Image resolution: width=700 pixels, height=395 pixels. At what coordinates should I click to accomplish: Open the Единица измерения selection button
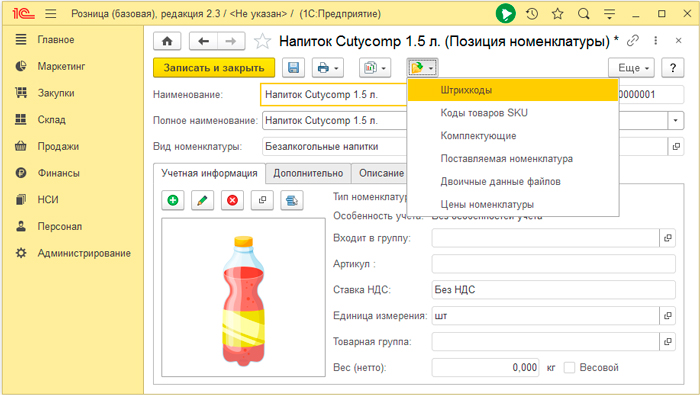pos(667,316)
